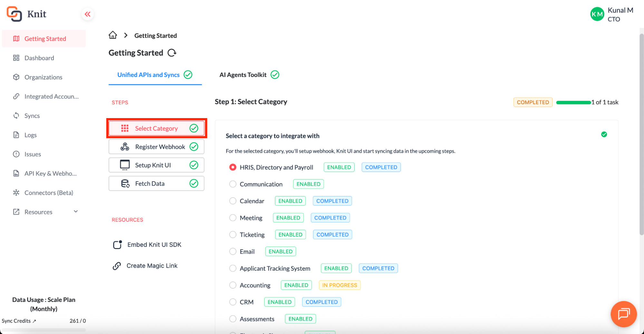This screenshot has width=644, height=334.
Task: Select the Ticketing radio button
Action: click(233, 235)
